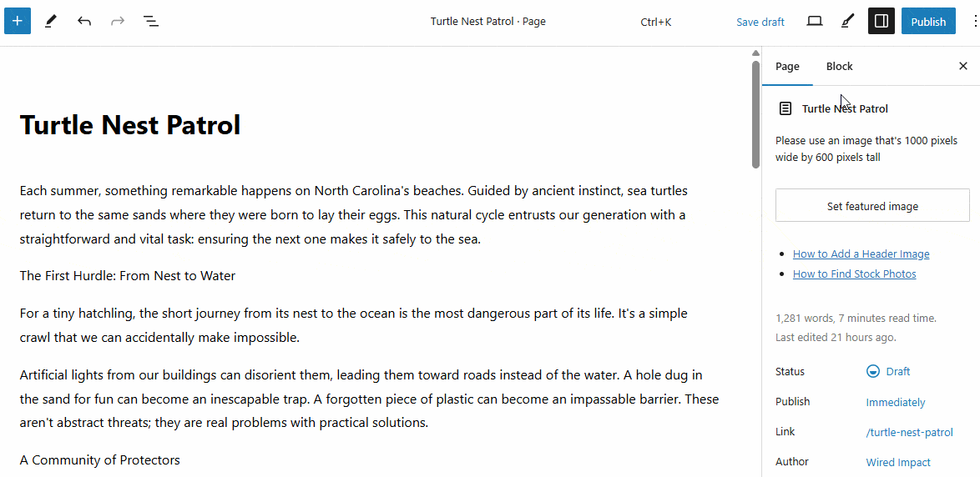Click the Publish button
980x477 pixels.
tap(928, 21)
